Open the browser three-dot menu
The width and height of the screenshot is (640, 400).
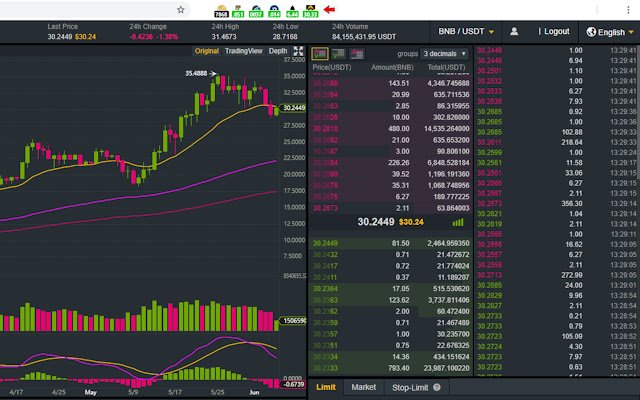click(628, 10)
